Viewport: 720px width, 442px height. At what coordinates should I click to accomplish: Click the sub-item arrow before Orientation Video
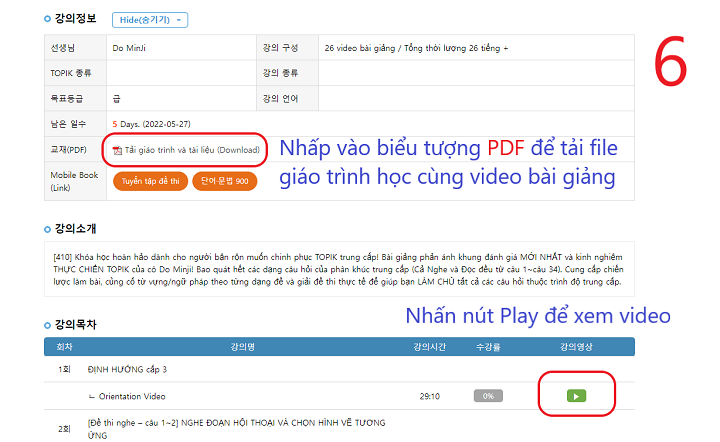(91, 396)
